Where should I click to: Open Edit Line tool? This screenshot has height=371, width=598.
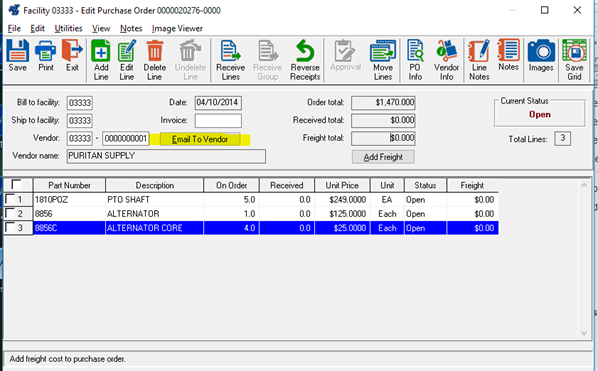127,60
